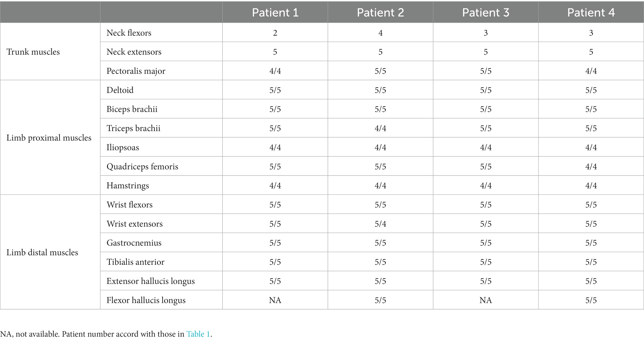Viewport: 644px width, 341px height.
Task: Click Patient 2 Wrist extensors value 5/4
Action: click(380, 224)
